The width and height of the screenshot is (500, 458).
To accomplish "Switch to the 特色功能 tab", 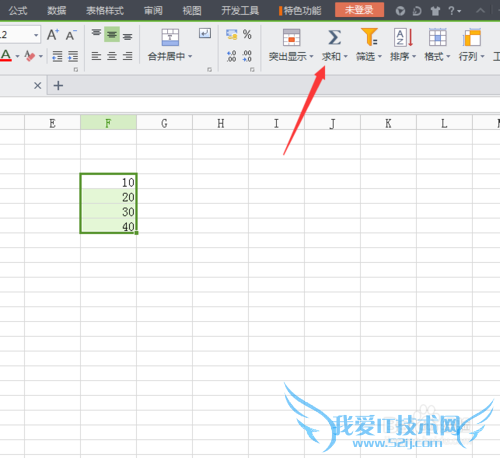I will pos(300,11).
